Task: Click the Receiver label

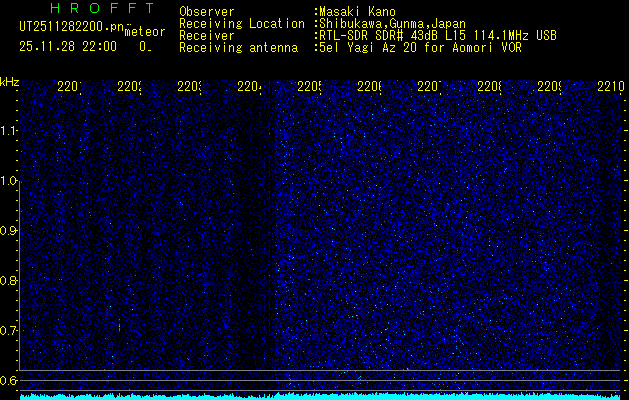Action: coord(207,36)
